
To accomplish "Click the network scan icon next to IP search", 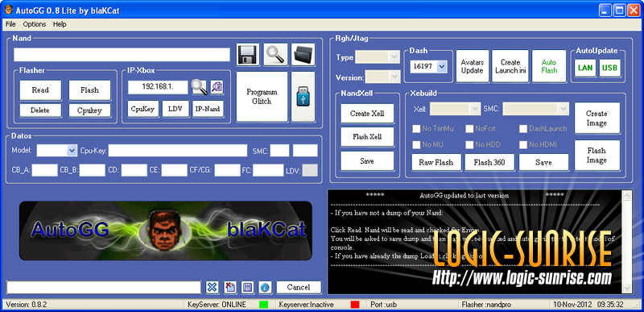I will (x=217, y=87).
